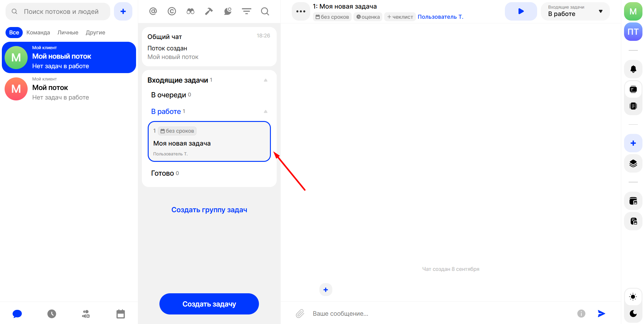Image resolution: width=644 pixels, height=324 pixels.
Task: Click the send message arrow icon
Action: pos(601,313)
